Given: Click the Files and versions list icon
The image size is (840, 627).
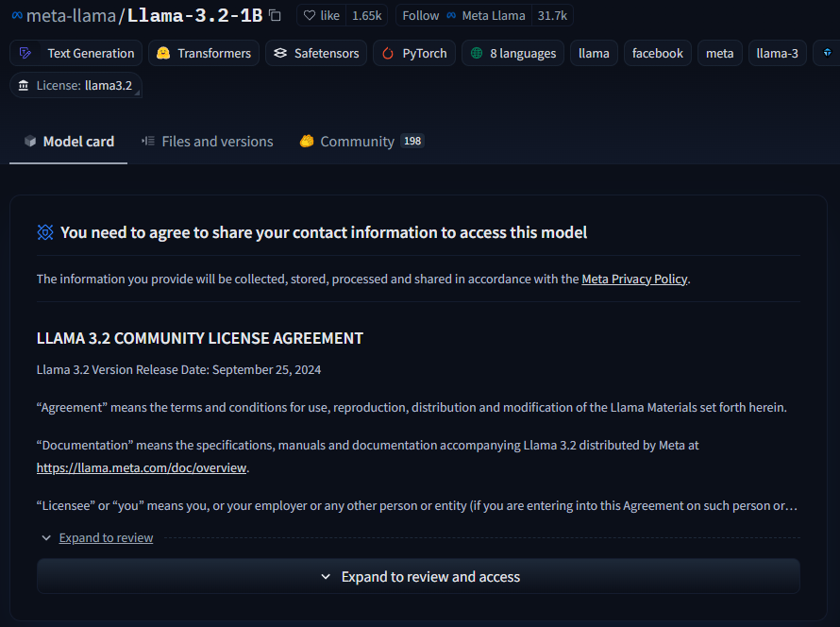Looking at the screenshot, I should [148, 141].
